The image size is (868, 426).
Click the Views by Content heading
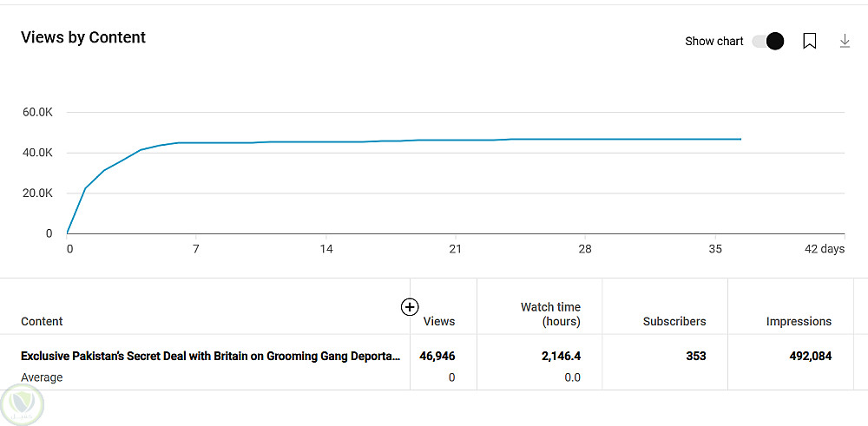point(83,37)
